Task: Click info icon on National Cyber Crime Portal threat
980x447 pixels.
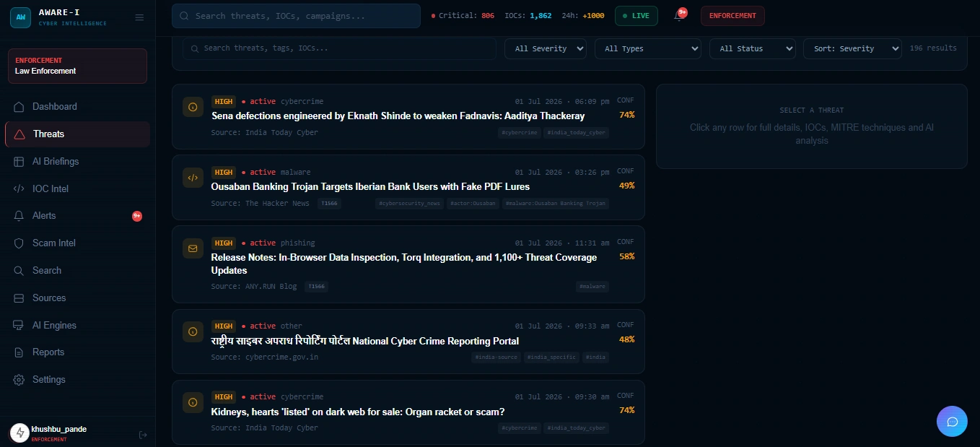Action: pyautogui.click(x=193, y=331)
